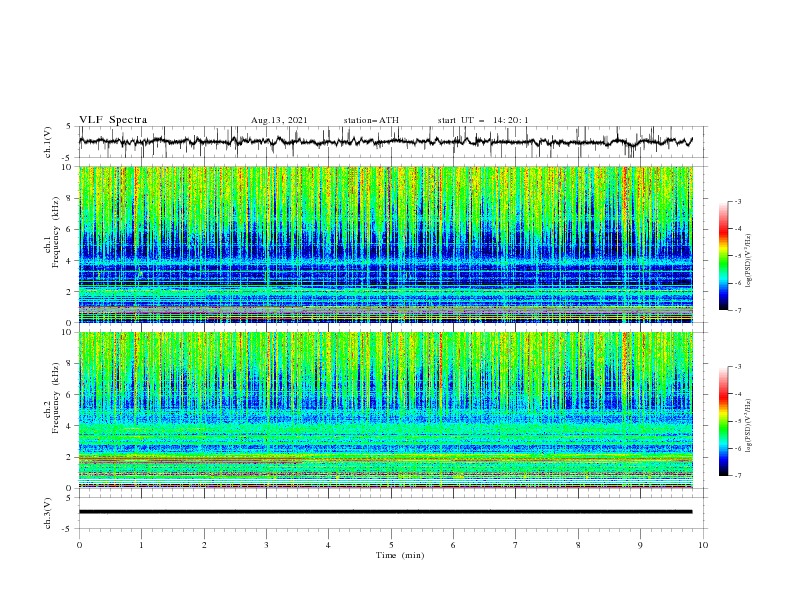Select the "Aug.13, 2021" date text
The width and height of the screenshot is (792, 612).
coord(279,120)
